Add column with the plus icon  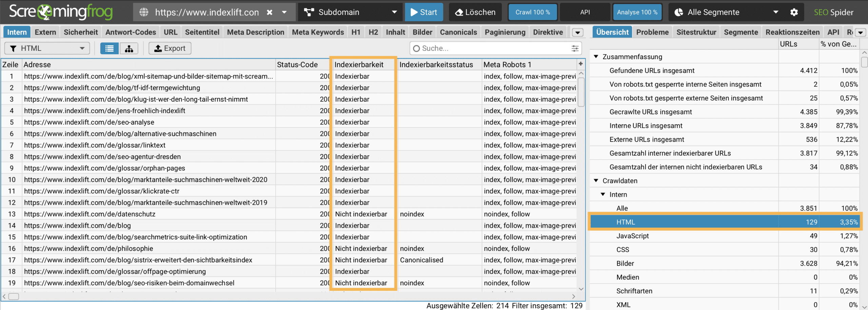click(581, 64)
